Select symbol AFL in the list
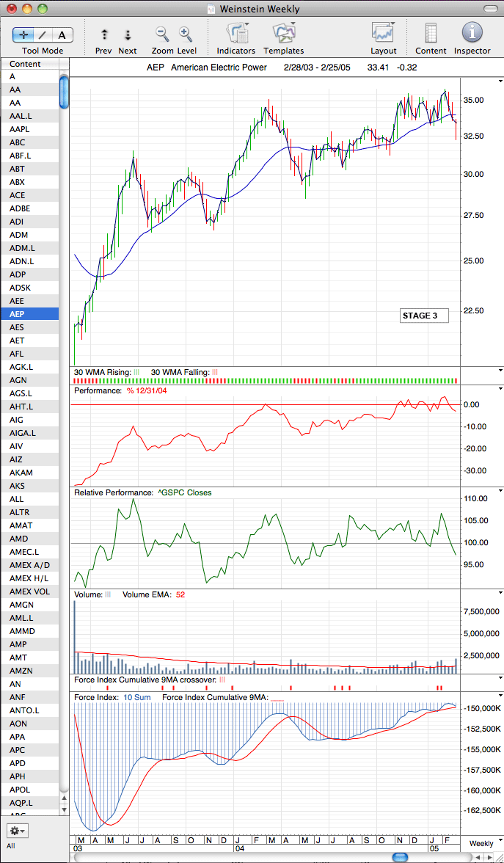The width and height of the screenshot is (504, 863). 29,354
